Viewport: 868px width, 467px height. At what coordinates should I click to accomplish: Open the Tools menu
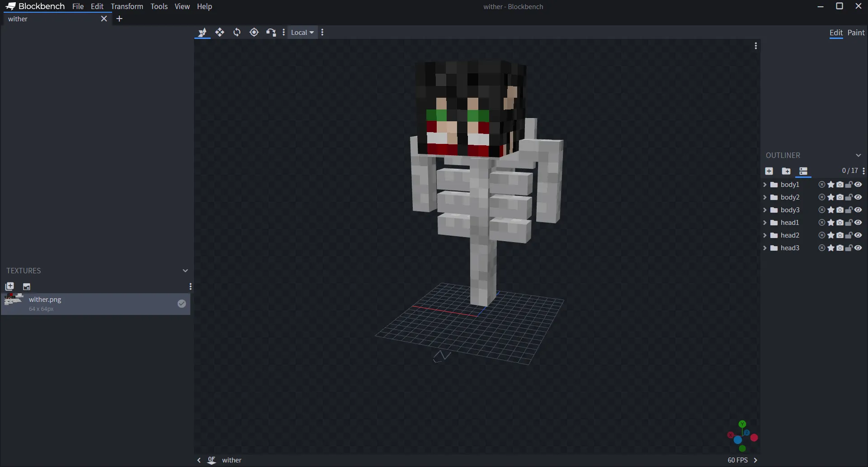(x=159, y=6)
